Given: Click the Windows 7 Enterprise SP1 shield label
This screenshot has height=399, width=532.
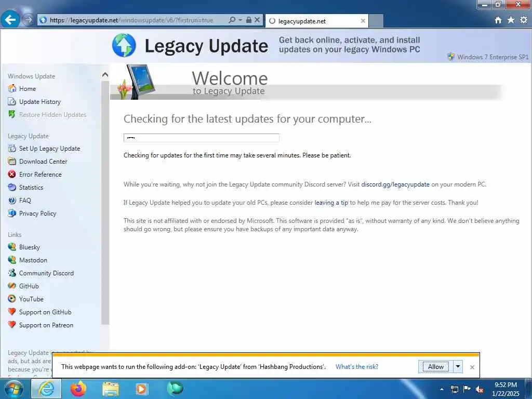Looking at the screenshot, I should [x=488, y=57].
